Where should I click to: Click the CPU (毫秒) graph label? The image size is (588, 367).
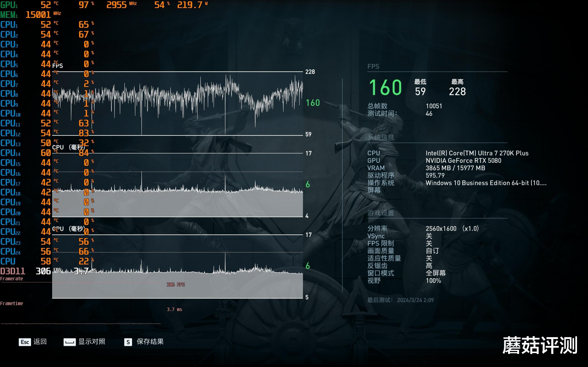pos(68,147)
